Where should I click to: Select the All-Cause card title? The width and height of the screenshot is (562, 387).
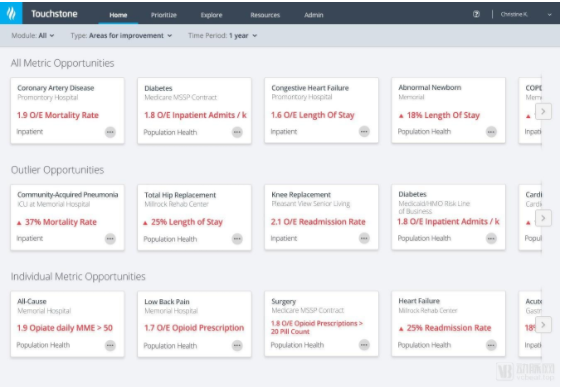(x=32, y=301)
